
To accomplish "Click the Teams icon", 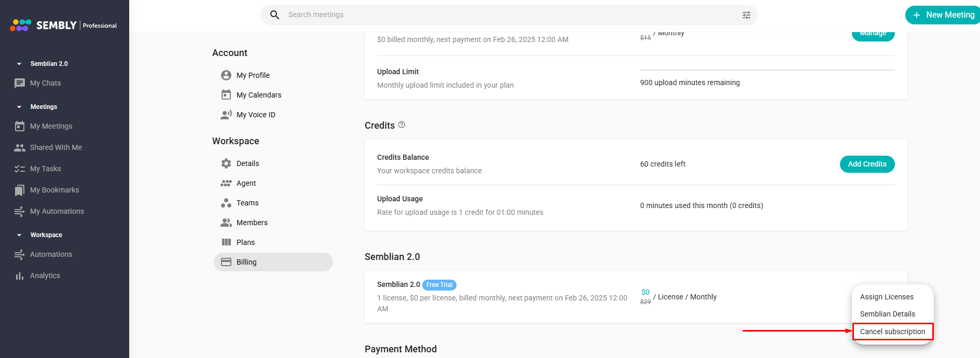I will (x=226, y=203).
